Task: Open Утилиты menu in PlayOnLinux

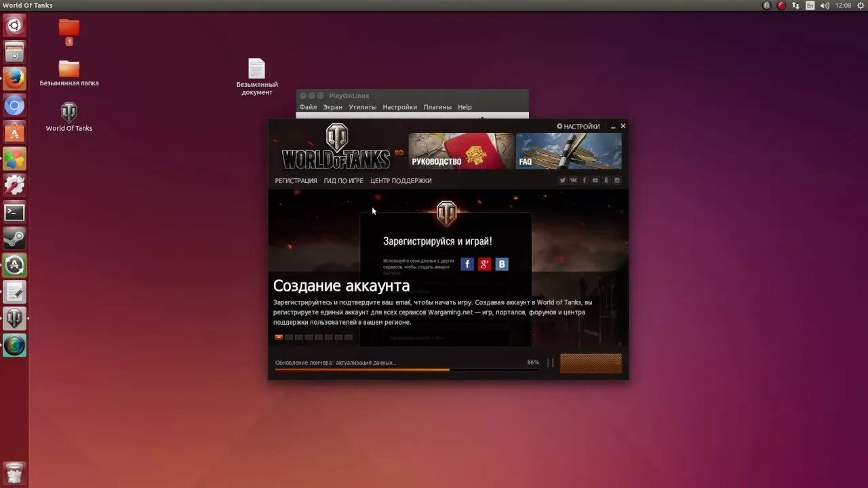Action: click(363, 107)
